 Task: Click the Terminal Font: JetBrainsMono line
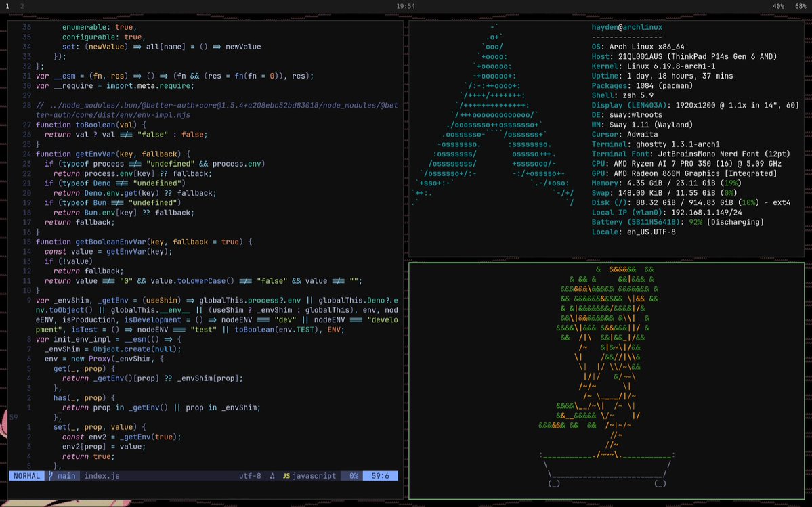(x=691, y=154)
